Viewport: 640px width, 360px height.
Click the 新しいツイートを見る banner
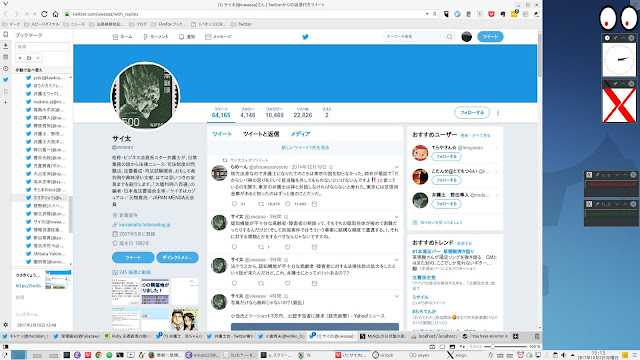tap(305, 148)
